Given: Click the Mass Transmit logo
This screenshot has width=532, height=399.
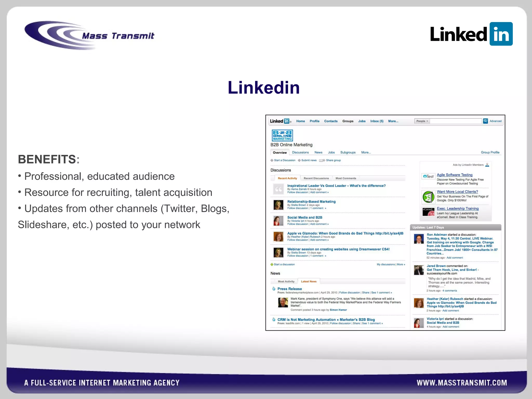Looking at the screenshot, I should 89,35.
